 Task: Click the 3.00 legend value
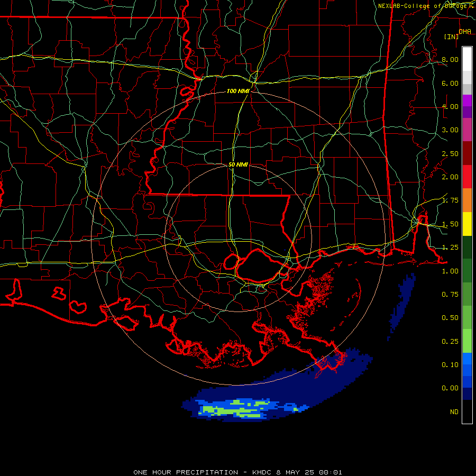(450, 130)
